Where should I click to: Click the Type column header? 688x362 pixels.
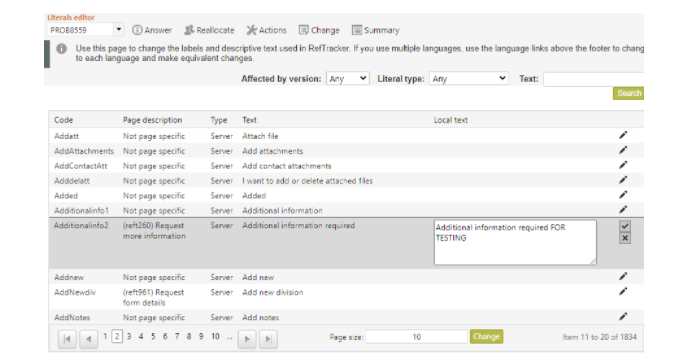(219, 120)
